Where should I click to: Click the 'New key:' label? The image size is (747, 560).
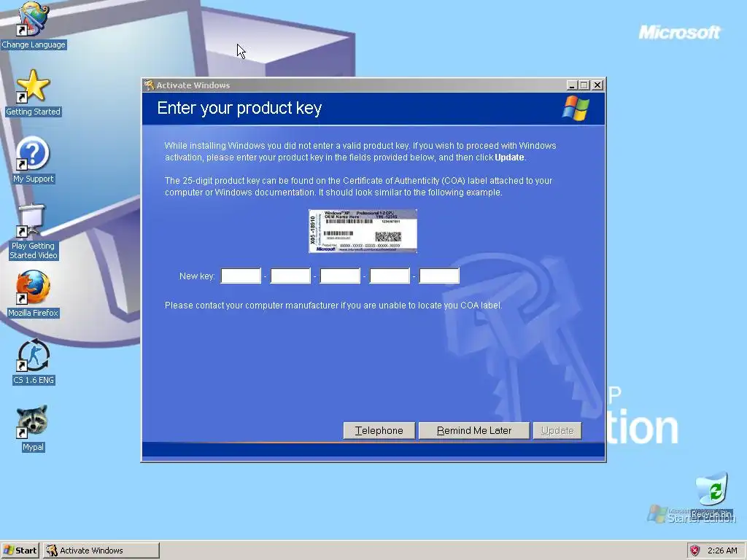coord(197,276)
